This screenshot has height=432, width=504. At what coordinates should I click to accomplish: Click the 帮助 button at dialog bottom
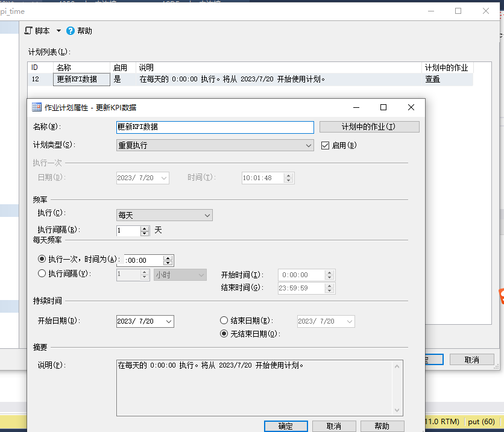point(382,426)
